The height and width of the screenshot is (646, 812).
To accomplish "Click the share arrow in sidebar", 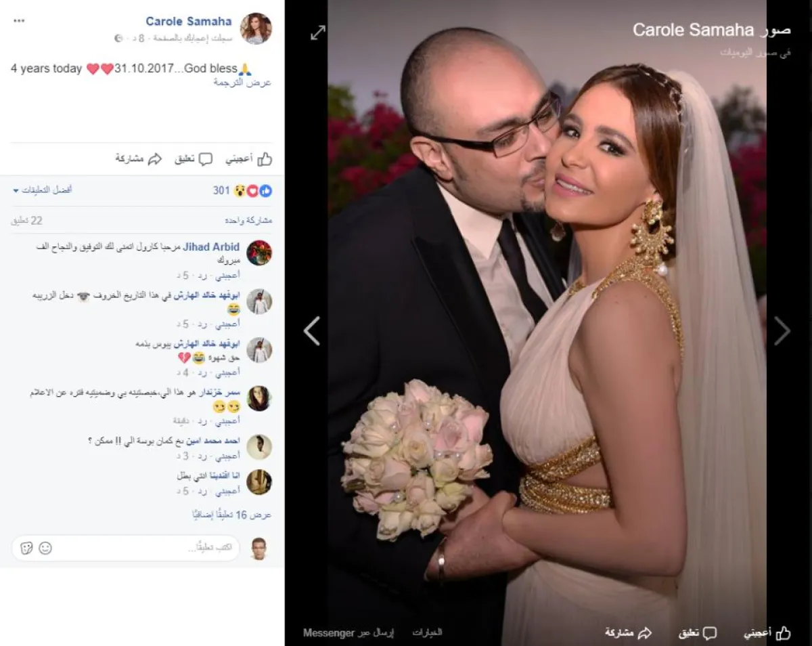I will tap(139, 159).
